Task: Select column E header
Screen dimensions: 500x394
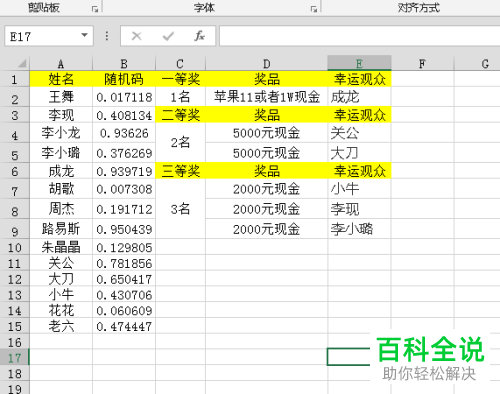Action: [359, 63]
